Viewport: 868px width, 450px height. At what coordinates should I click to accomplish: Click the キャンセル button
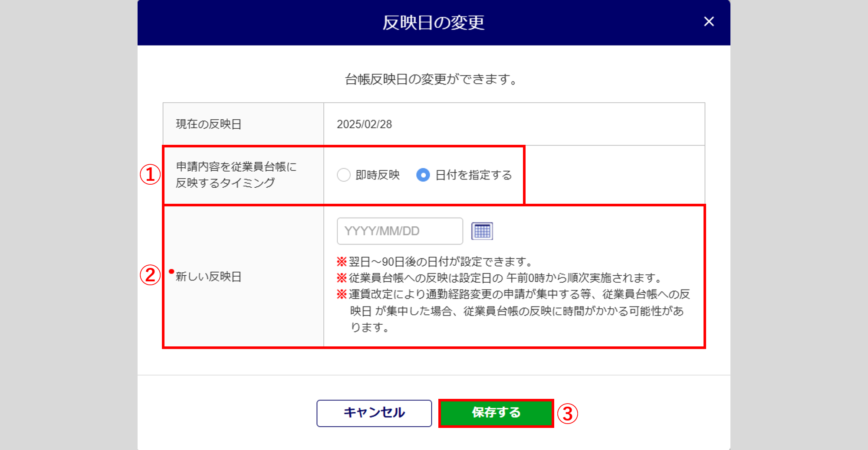tap(374, 413)
